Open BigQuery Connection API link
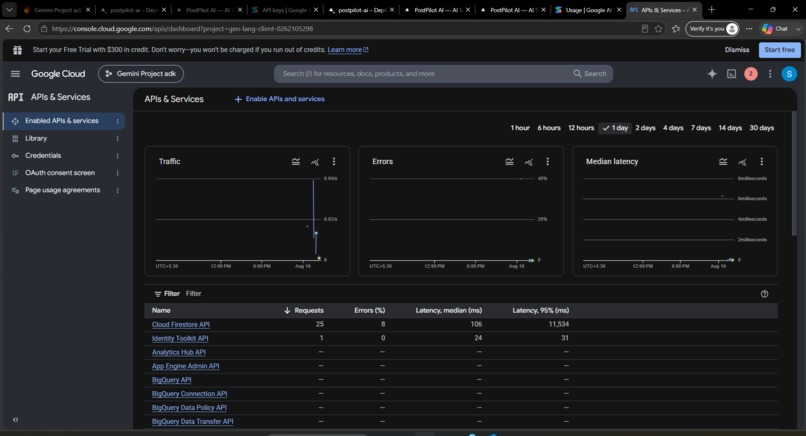The height and width of the screenshot is (436, 806). (x=189, y=394)
